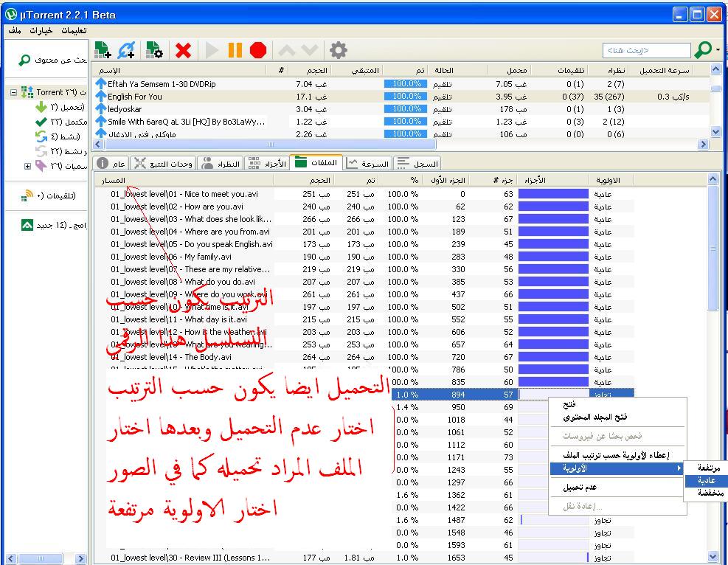The height and width of the screenshot is (565, 728).
Task: Click the Add Torrent toolbar icon
Action: tap(103, 50)
